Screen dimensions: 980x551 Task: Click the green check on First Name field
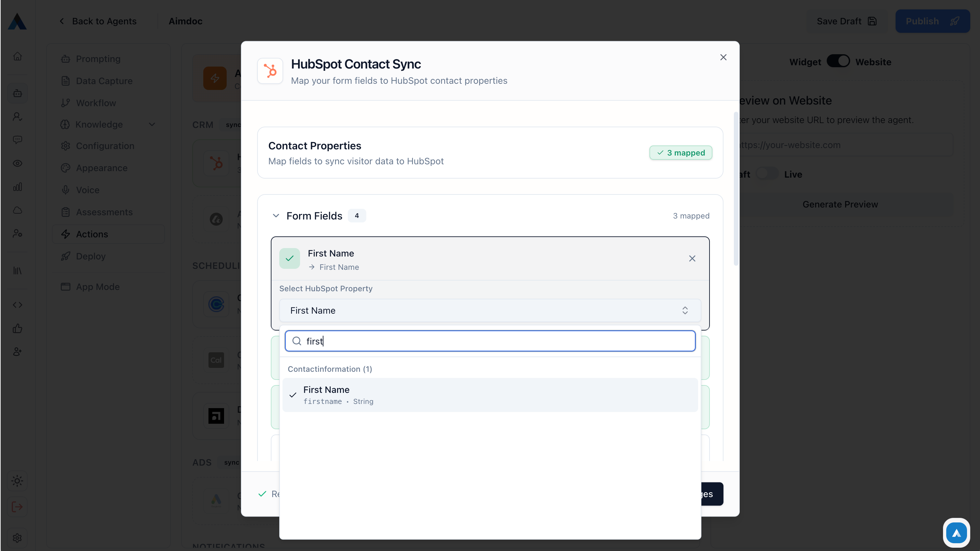click(290, 258)
